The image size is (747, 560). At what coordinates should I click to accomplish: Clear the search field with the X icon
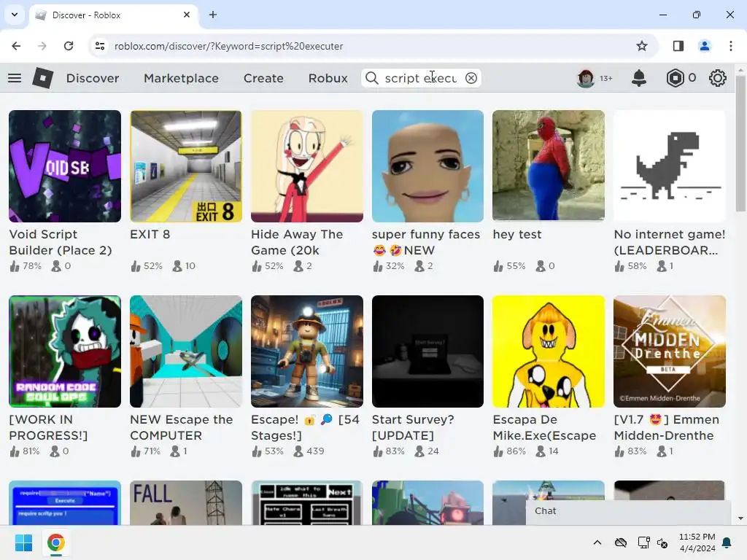pos(471,78)
